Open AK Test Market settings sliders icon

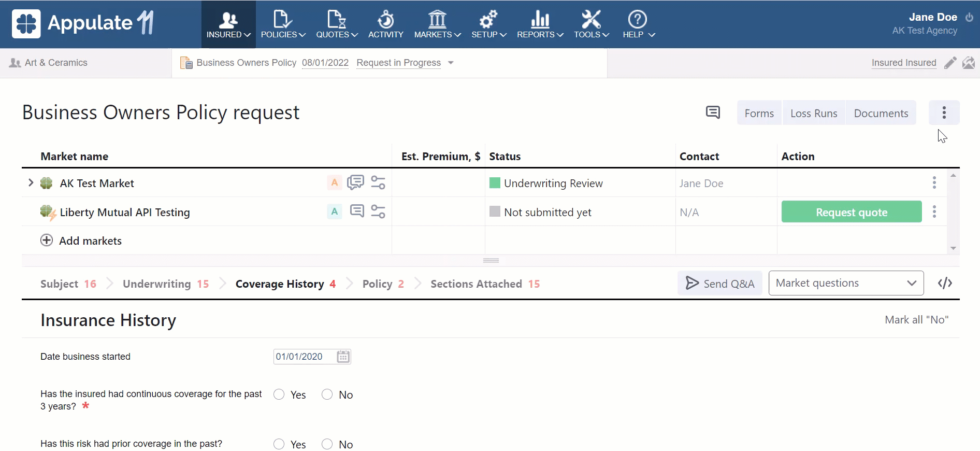click(x=378, y=182)
